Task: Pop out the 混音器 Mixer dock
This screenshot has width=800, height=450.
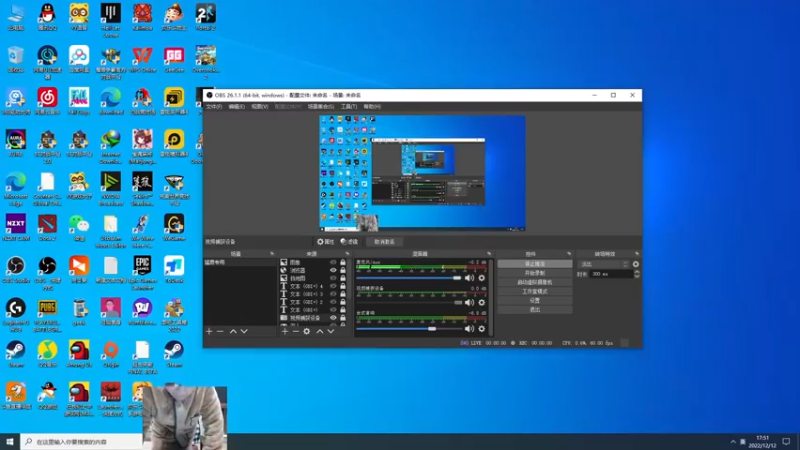Action: click(x=489, y=254)
